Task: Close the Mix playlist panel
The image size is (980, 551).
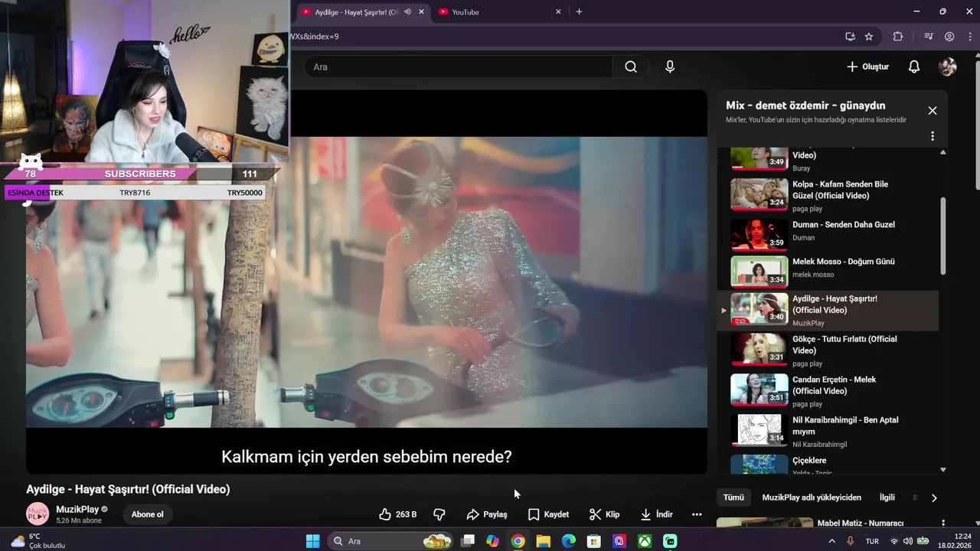Action: (x=933, y=110)
